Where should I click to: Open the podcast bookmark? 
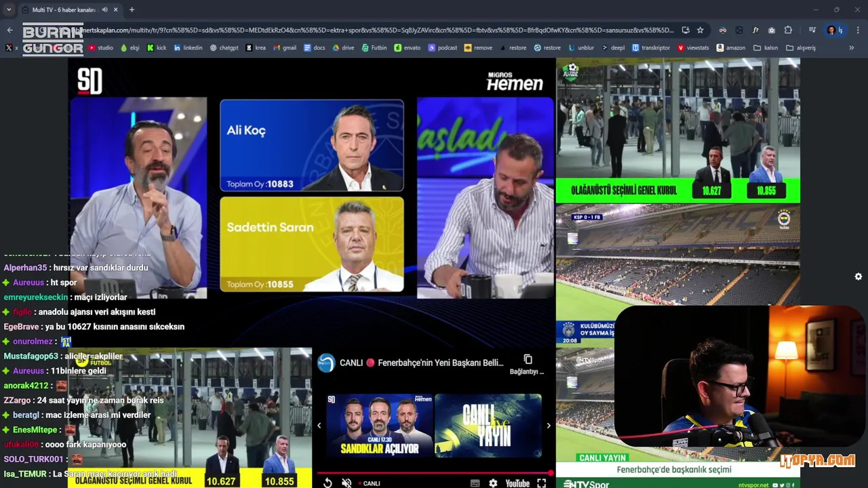click(443, 48)
